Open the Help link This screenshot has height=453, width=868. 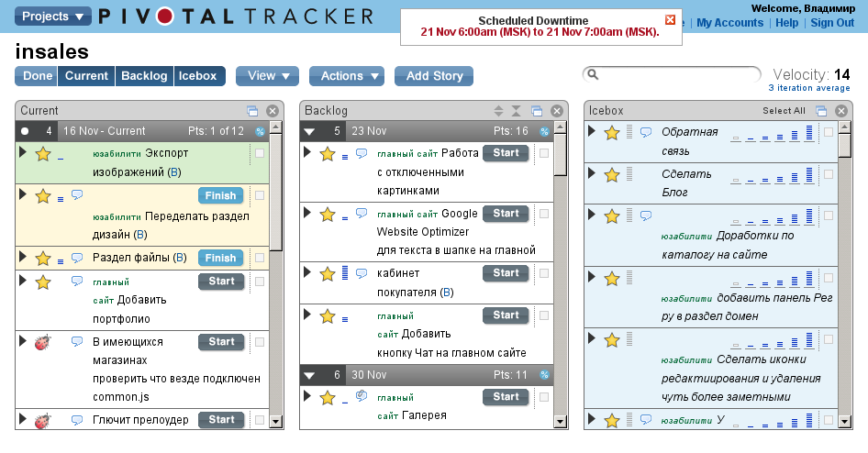click(786, 23)
